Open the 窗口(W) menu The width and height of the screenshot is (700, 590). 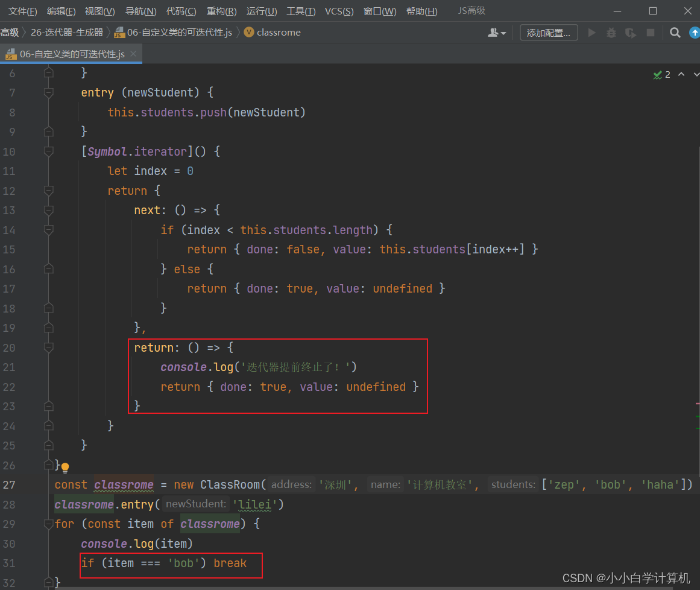click(x=380, y=11)
